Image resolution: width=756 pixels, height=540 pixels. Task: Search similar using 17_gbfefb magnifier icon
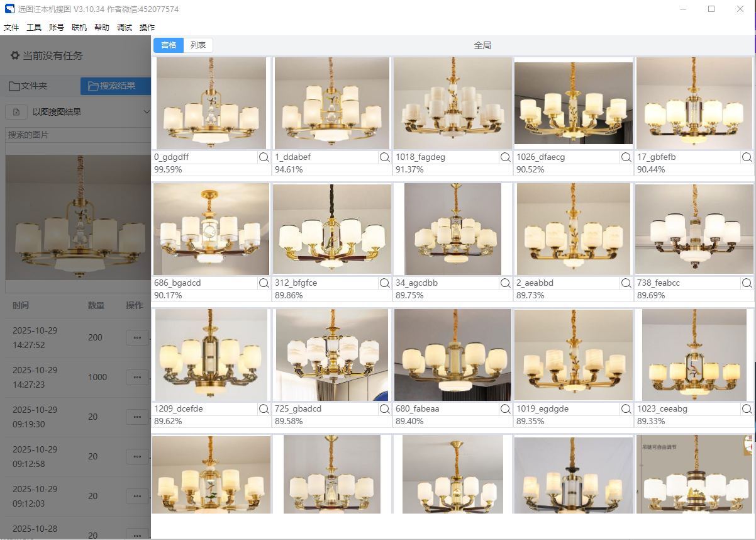747,157
